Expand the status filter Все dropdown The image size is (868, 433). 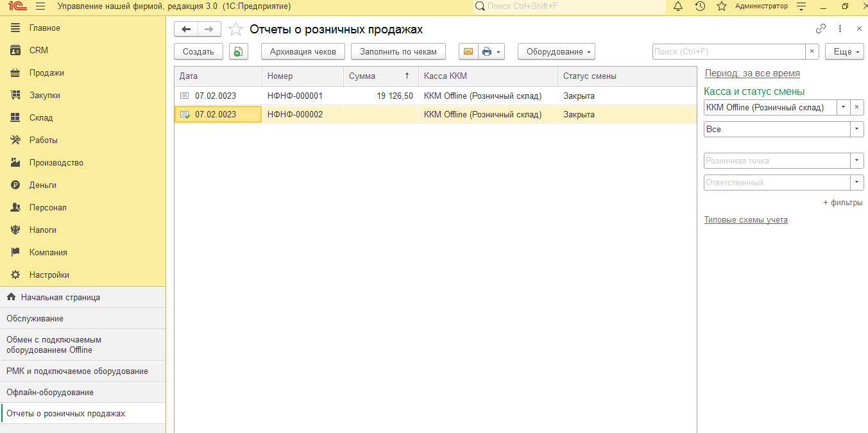(x=857, y=129)
